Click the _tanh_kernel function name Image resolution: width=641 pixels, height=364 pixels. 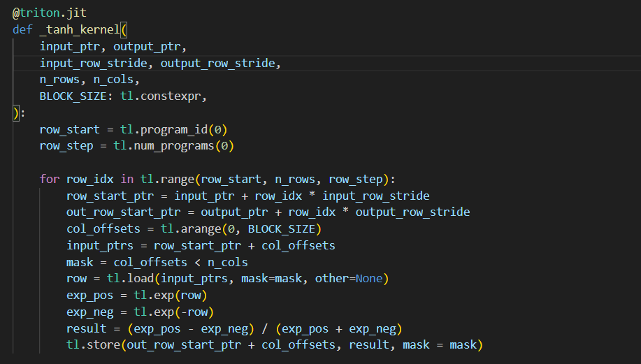tap(80, 29)
